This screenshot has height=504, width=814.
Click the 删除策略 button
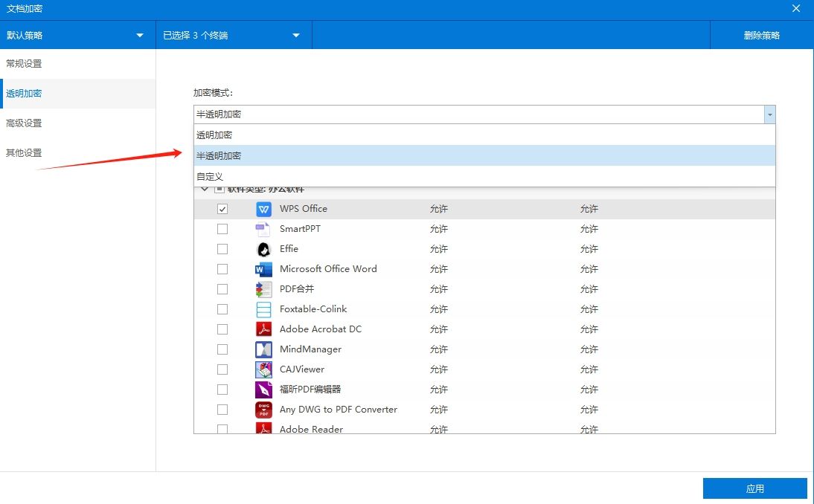click(x=761, y=34)
